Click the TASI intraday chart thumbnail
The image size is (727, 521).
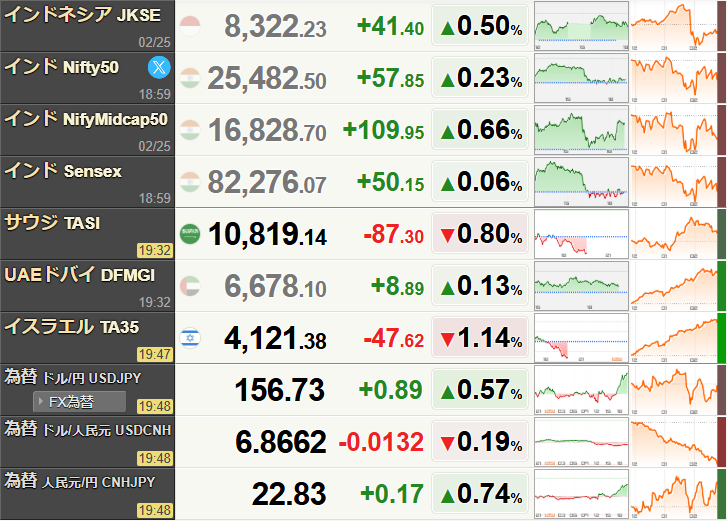(581, 234)
